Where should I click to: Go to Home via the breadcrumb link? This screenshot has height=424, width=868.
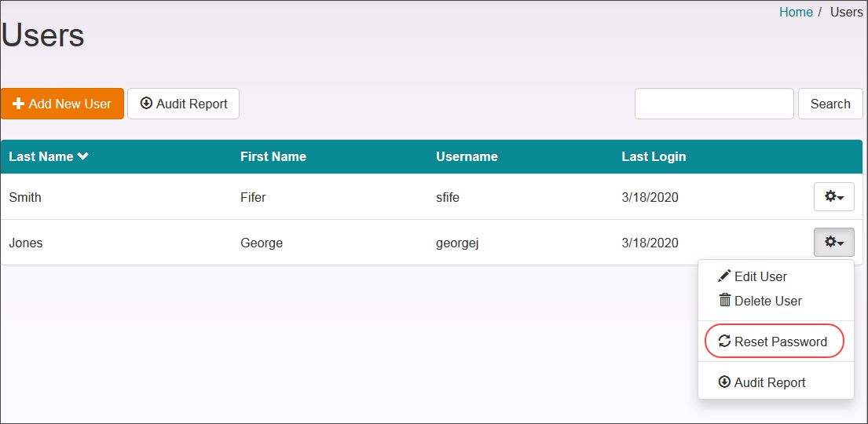(796, 12)
